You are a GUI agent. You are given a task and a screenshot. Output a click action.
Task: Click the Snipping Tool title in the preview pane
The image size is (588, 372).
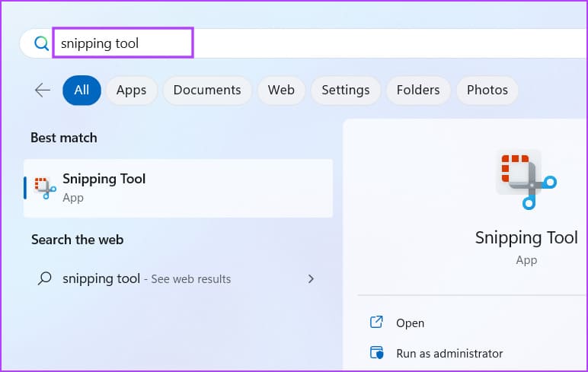tap(526, 238)
